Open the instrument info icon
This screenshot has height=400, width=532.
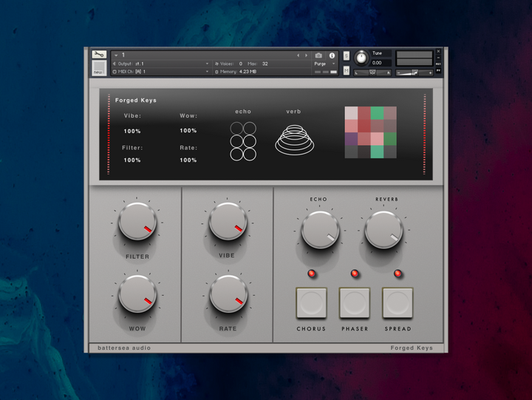332,55
